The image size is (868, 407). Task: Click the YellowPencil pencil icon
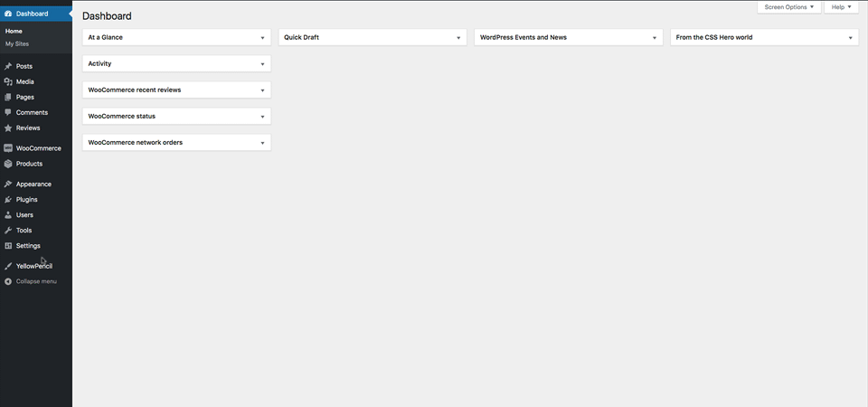pyautogui.click(x=8, y=266)
